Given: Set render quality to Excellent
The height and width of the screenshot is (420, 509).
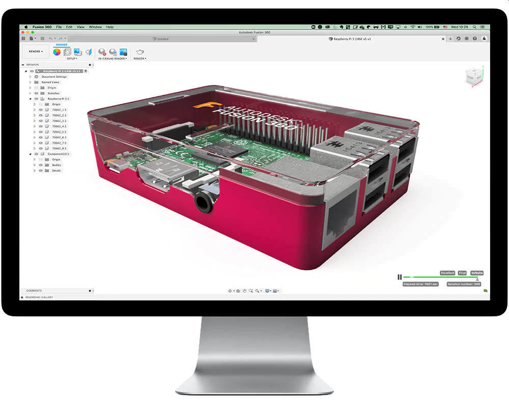Looking at the screenshot, I should point(447,273).
